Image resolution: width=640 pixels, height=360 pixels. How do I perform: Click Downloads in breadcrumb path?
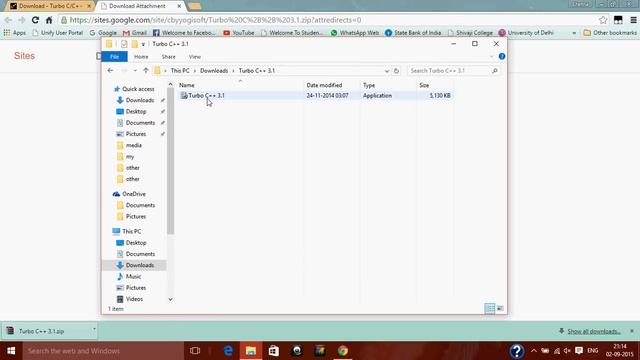point(214,71)
